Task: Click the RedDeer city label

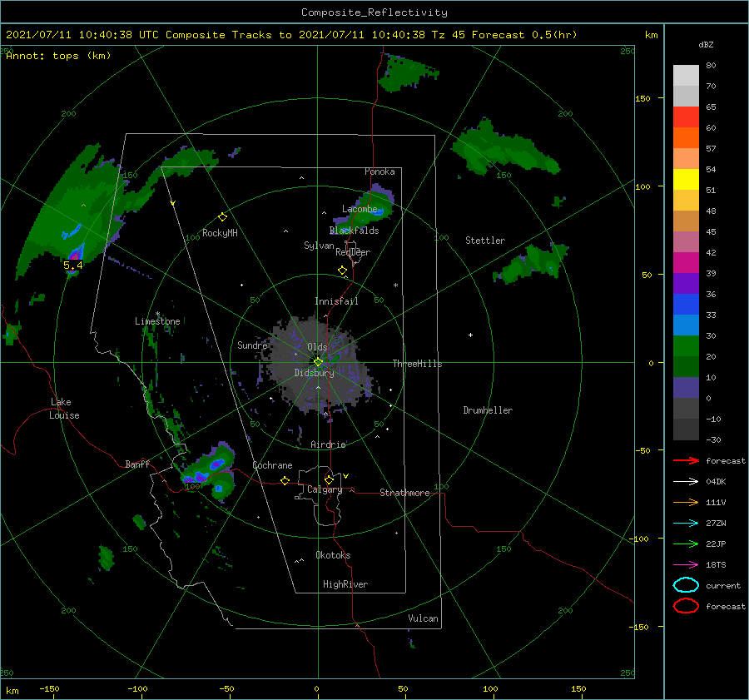Action: pyautogui.click(x=353, y=252)
